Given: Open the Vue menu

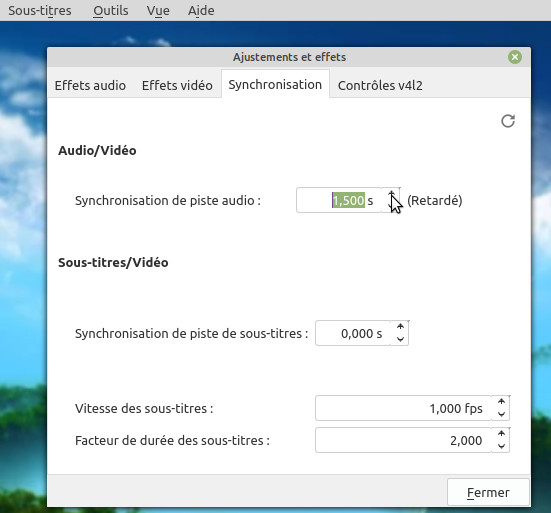Looking at the screenshot, I should [x=158, y=11].
